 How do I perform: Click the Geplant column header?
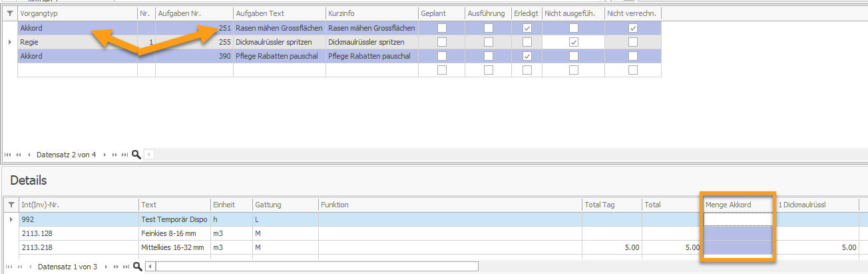(x=441, y=13)
